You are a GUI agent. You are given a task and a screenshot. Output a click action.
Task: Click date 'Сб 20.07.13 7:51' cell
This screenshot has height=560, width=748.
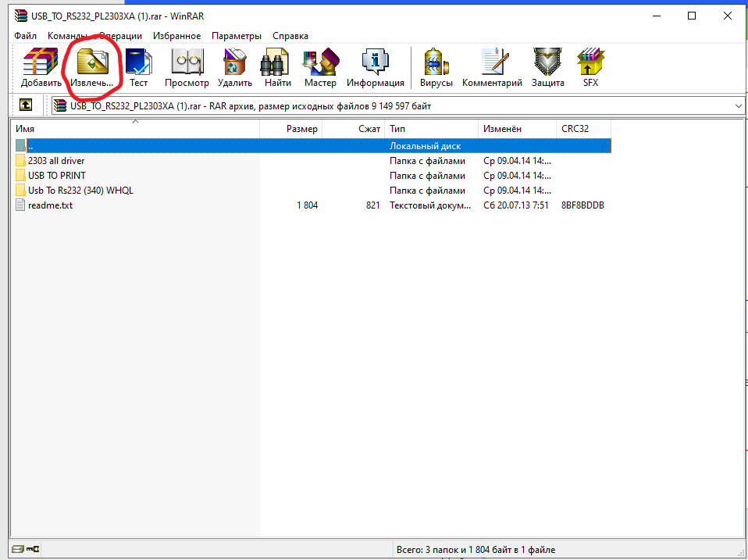515,205
